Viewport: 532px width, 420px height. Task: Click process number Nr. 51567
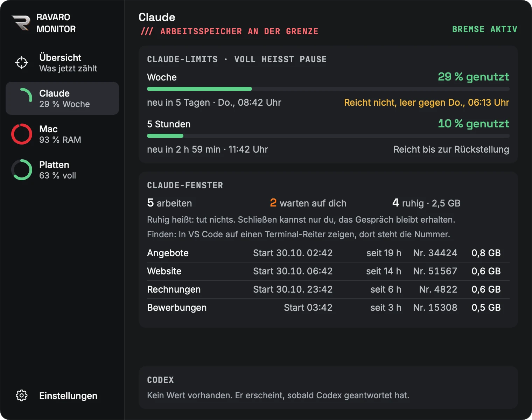pyautogui.click(x=435, y=271)
